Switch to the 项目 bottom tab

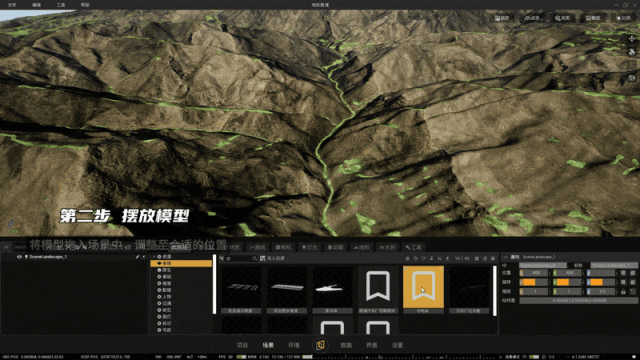point(242,345)
